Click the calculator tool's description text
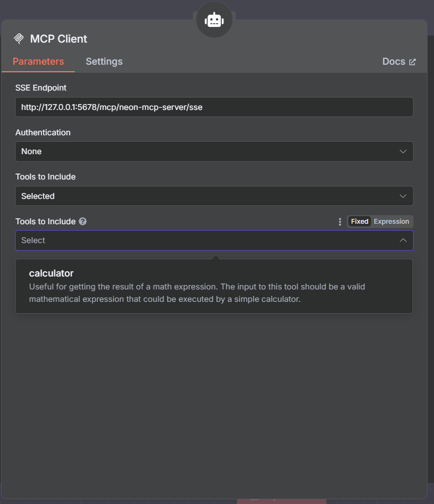This screenshot has height=504, width=434. pos(197,293)
